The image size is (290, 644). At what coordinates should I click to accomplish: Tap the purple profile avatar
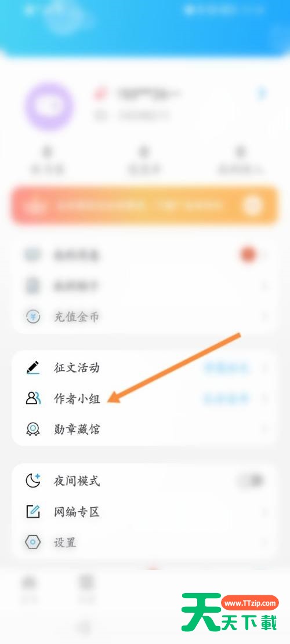point(49,106)
